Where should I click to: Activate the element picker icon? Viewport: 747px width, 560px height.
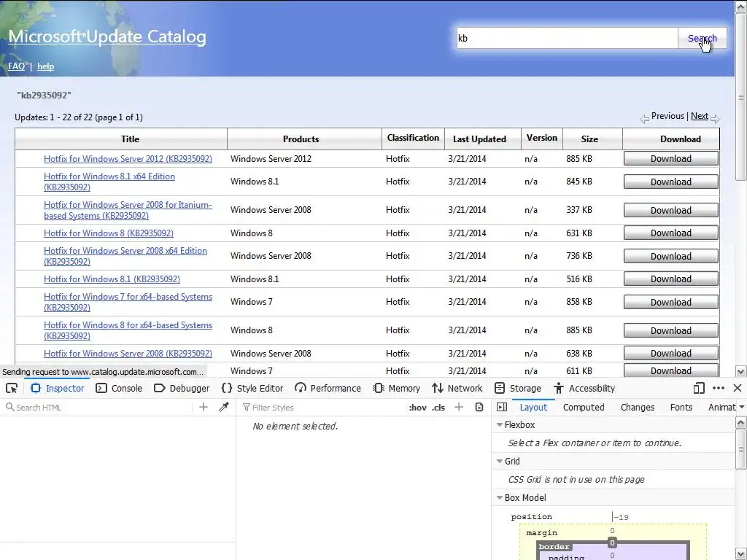pos(12,388)
